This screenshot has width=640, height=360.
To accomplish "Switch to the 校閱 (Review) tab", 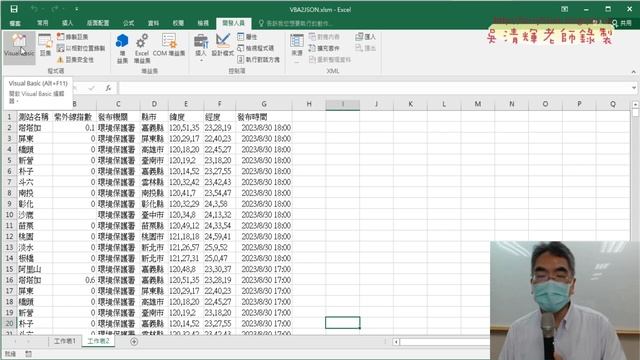I will pos(178,23).
